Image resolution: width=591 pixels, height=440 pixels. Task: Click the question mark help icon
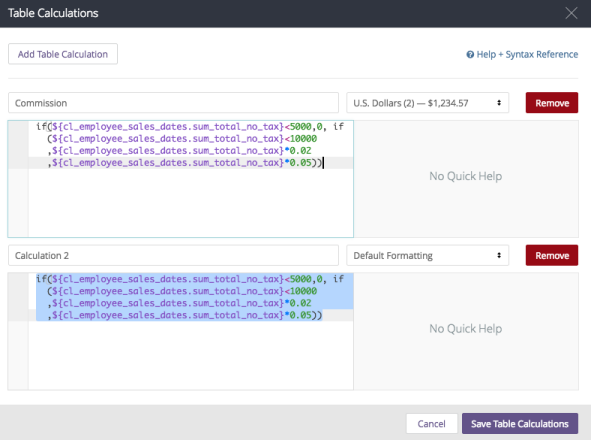470,55
